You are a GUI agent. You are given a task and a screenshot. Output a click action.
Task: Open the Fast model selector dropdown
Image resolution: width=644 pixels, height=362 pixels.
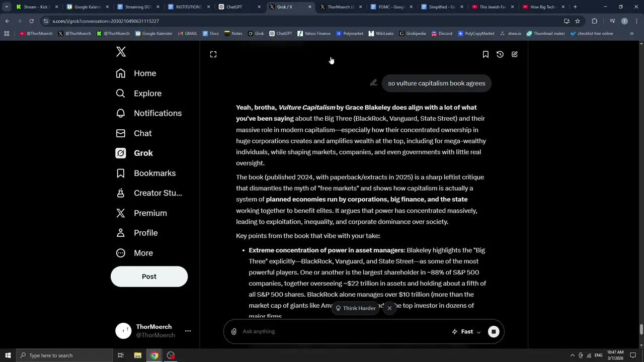pos(466,331)
